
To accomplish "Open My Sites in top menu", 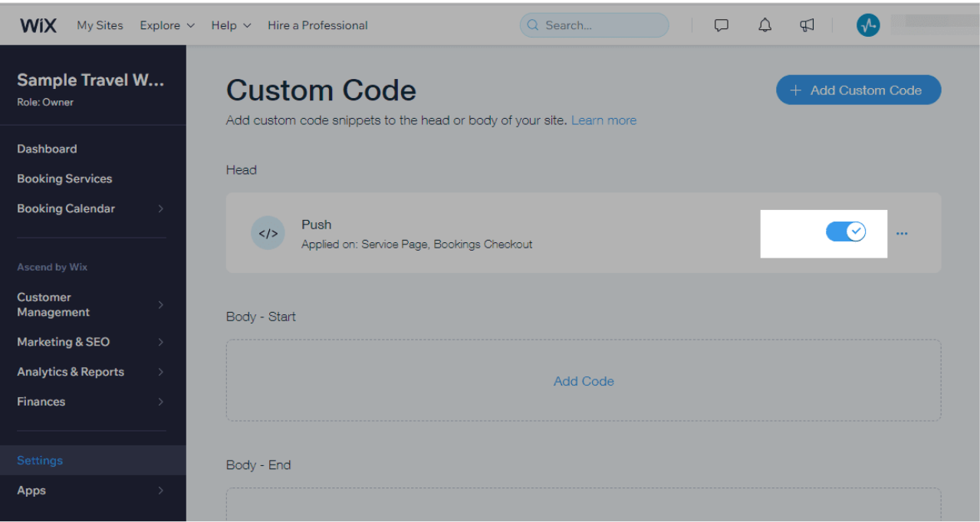I will point(100,25).
